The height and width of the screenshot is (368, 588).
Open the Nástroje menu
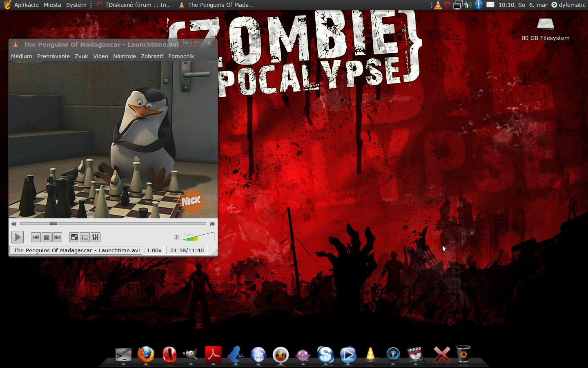(125, 56)
